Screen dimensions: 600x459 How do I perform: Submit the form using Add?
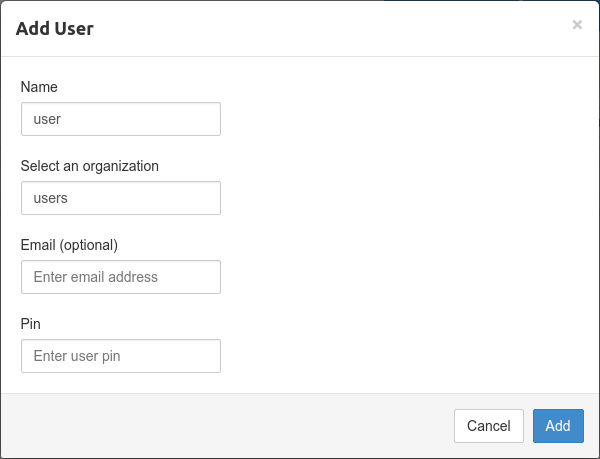pyautogui.click(x=558, y=426)
